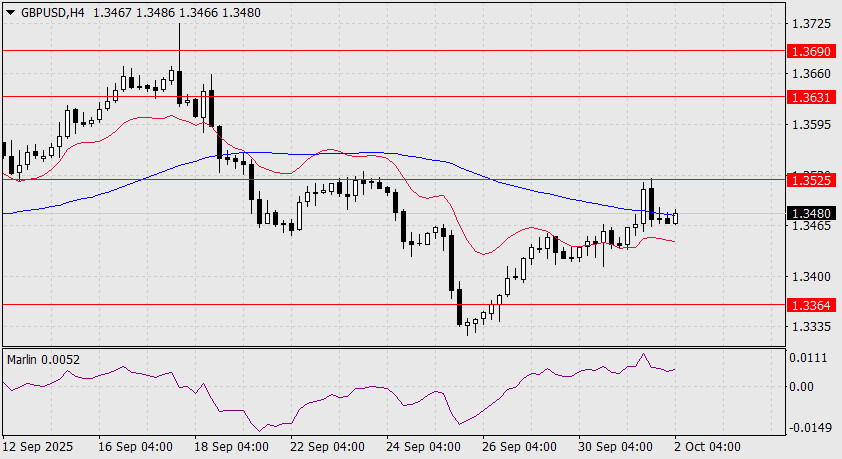Click the 1.3660 value on price axis

click(x=810, y=74)
